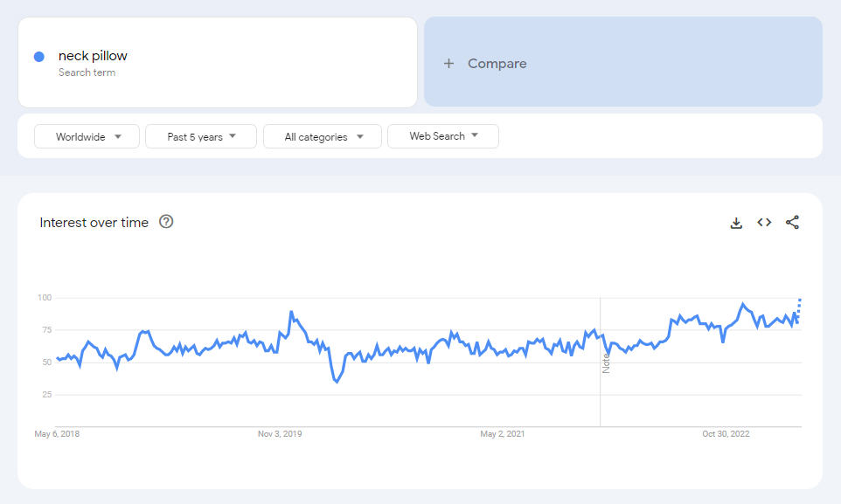
Task: Download the trends data as CSV
Action: (735, 223)
